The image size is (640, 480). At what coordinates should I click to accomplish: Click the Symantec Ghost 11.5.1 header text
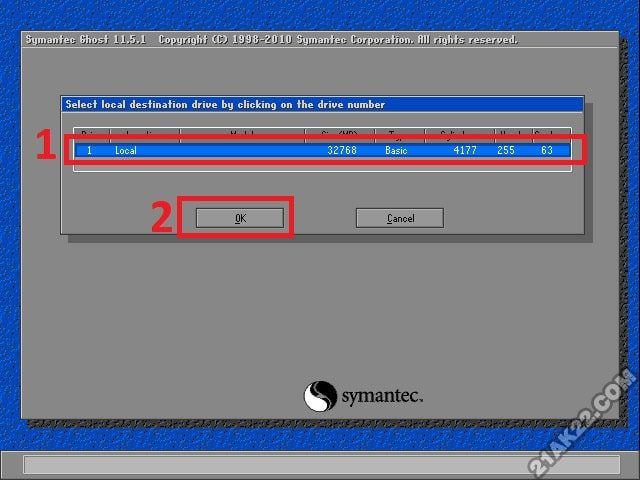86,40
